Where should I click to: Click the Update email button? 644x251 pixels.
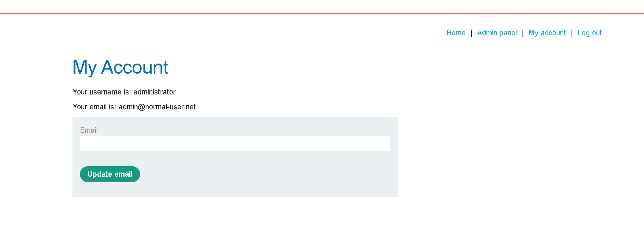[110, 174]
